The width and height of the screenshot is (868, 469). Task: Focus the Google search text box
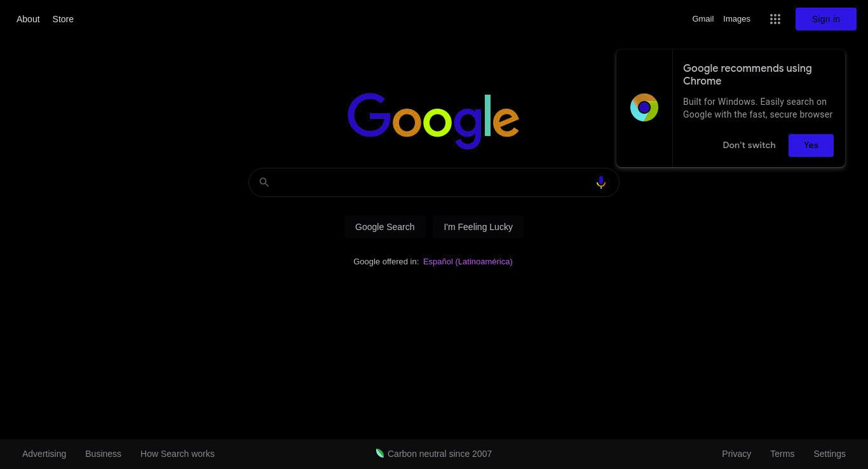tap(433, 182)
